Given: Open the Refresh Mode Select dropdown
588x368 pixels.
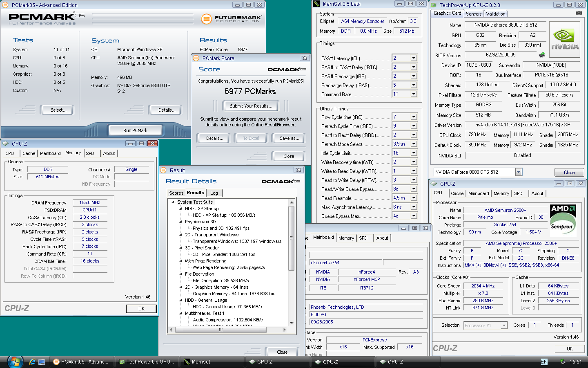Looking at the screenshot, I should [x=413, y=144].
